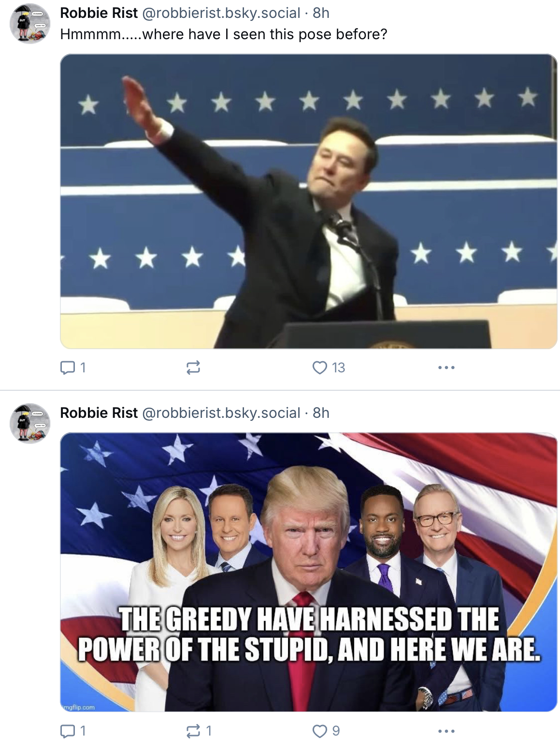
Task: Open Robbie Rist's avatar on the second post
Action: [x=30, y=424]
